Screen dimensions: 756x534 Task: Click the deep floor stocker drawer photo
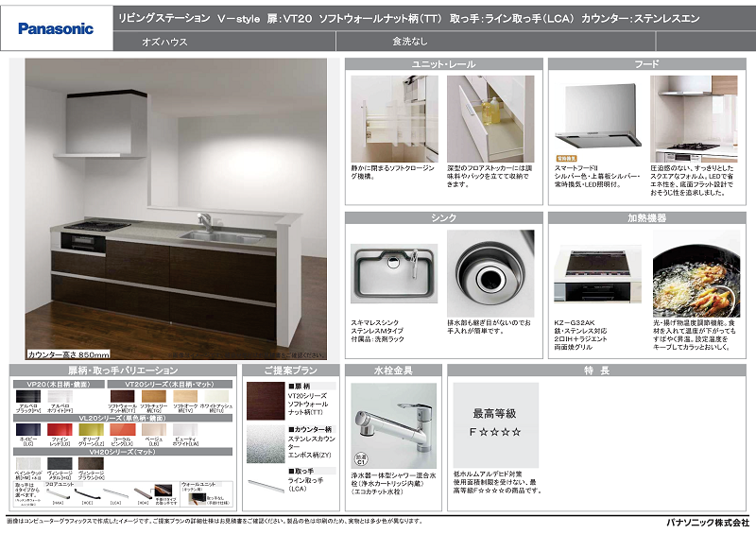(490, 119)
